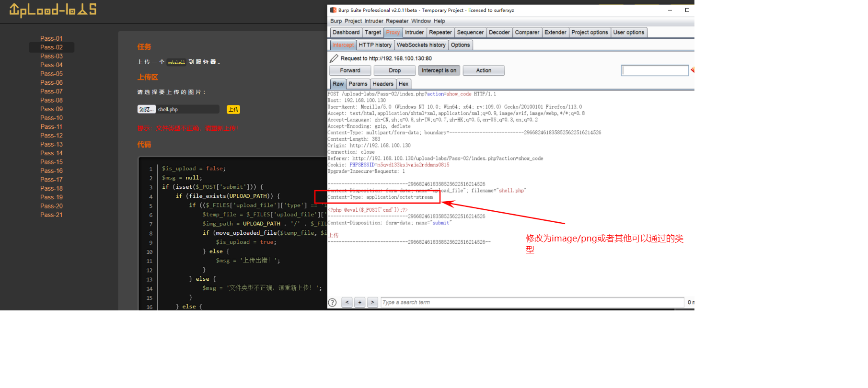This screenshot has height=388, width=868.
Task: Click the pencil edit icon beside Request to
Action: point(334,58)
